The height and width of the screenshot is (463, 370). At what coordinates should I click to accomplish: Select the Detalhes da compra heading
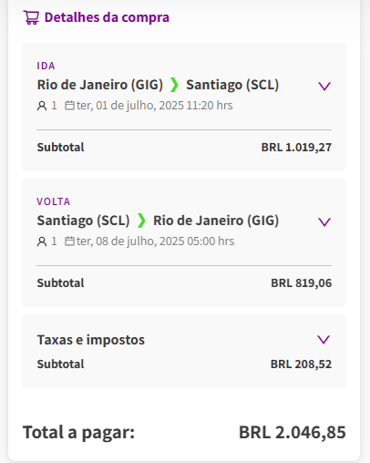107,17
